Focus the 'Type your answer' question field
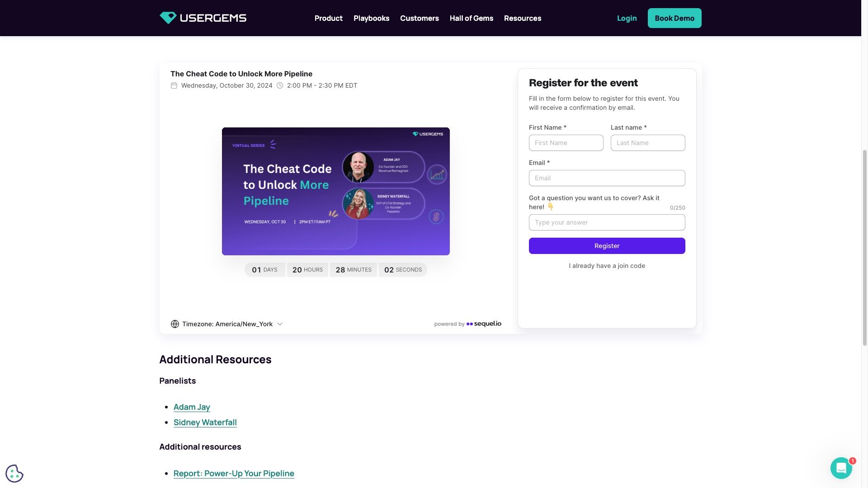Viewport: 868px width, 488px height. tap(607, 222)
